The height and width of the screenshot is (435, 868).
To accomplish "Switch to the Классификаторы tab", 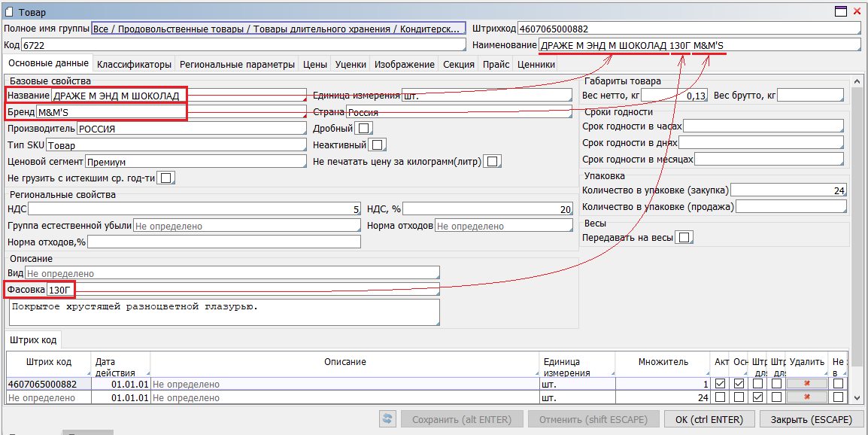I will pyautogui.click(x=135, y=65).
